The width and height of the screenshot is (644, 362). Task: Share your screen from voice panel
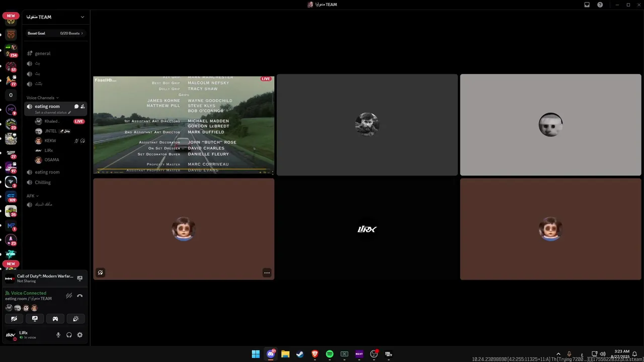35,318
